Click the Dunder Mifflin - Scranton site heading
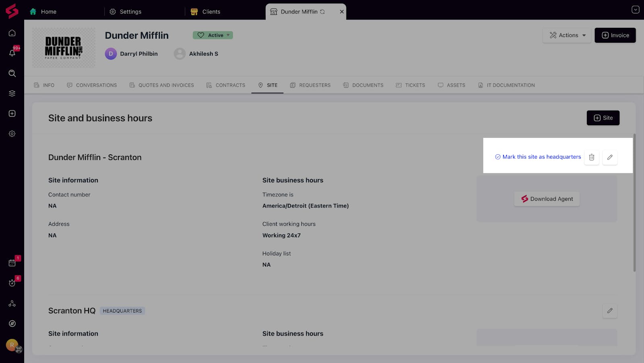Screen dimensions: 644x363 [x=95, y=158]
